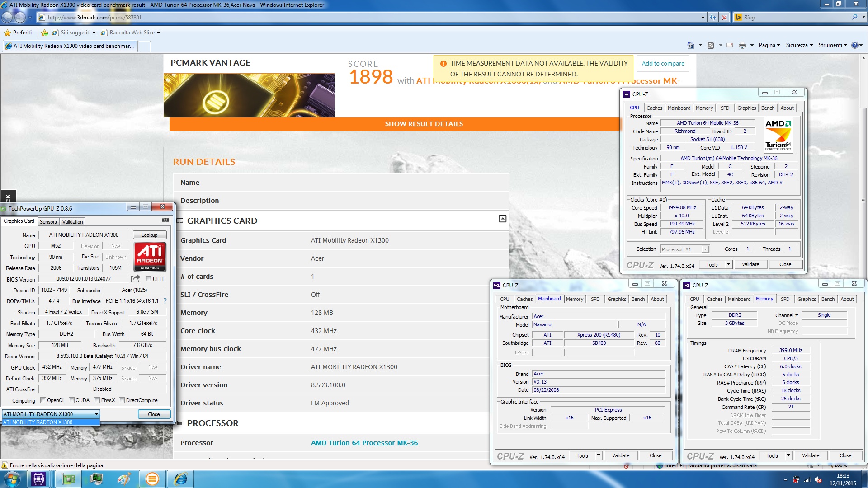Click Validate in CPU-Z Mainboard window

tap(621, 455)
